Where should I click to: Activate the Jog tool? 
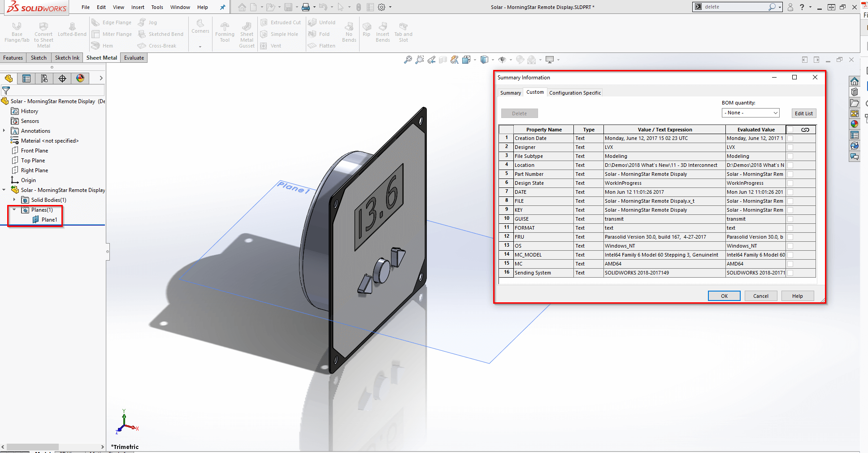pos(148,22)
